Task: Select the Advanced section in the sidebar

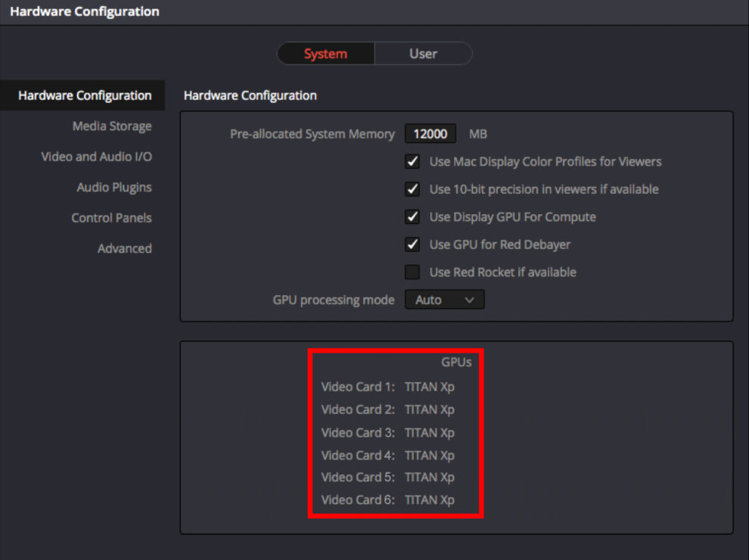Action: click(124, 248)
